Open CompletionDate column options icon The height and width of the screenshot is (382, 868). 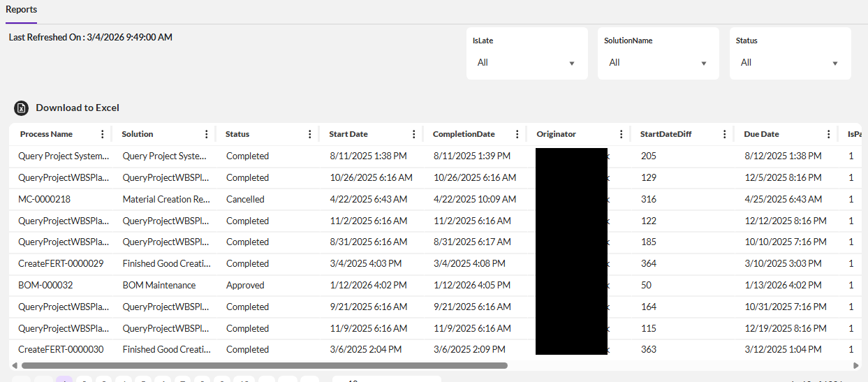coord(517,134)
